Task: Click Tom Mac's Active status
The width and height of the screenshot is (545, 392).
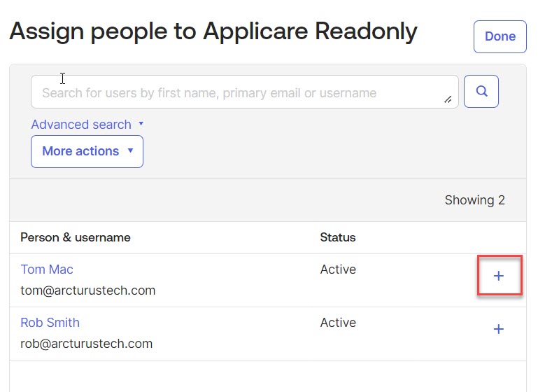Action: click(338, 269)
